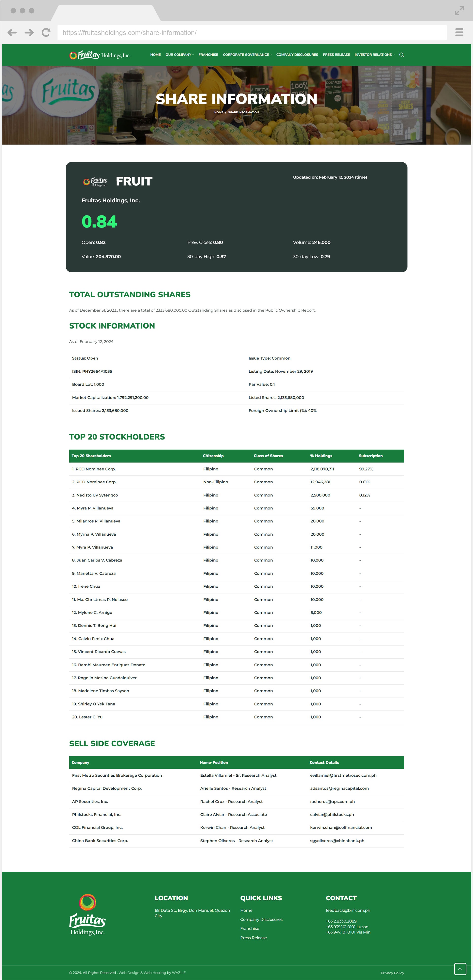Open the Press Release quick link in footer
This screenshot has height=980, width=473.
click(x=253, y=938)
